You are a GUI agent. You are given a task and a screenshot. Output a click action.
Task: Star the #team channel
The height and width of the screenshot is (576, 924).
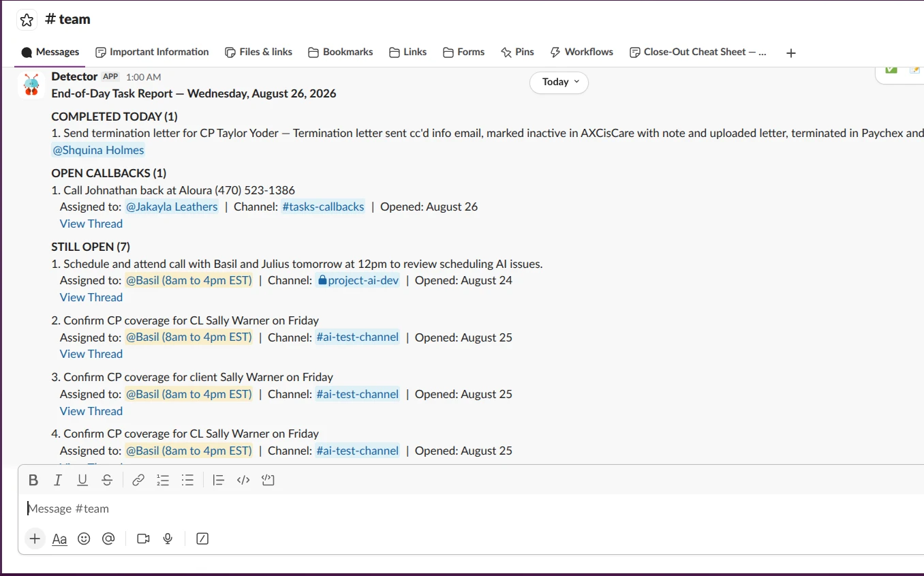tap(27, 20)
